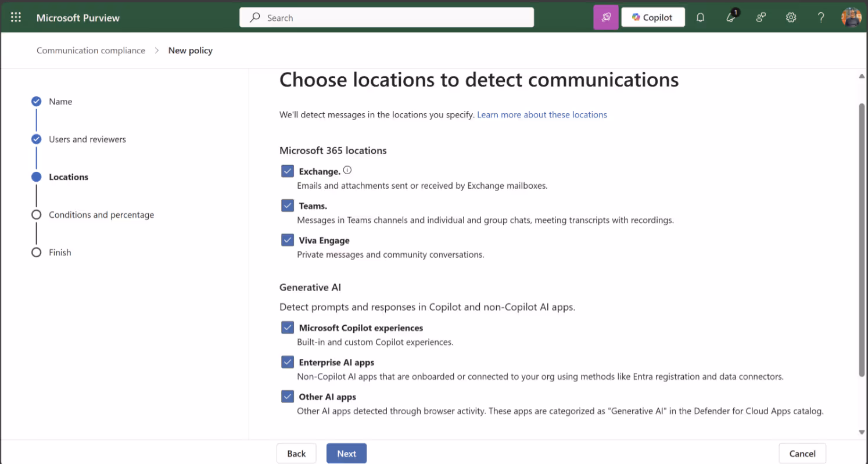Go to Conditions and percentage step

101,215
